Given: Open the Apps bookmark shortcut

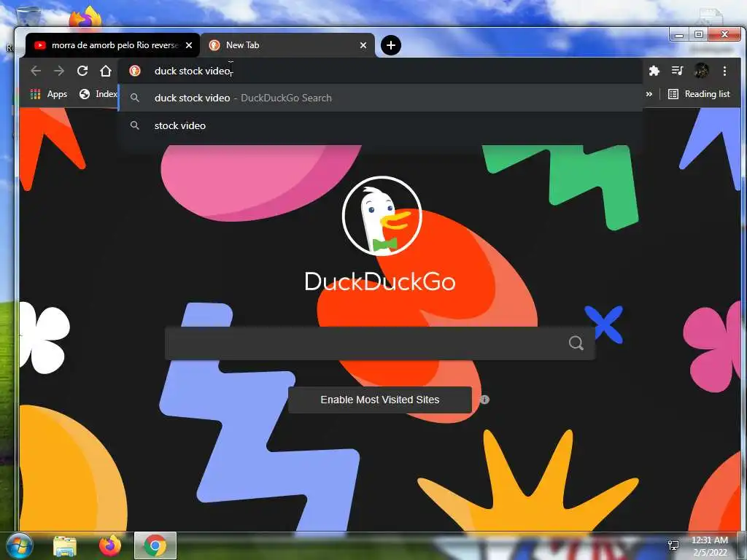Looking at the screenshot, I should (49, 94).
